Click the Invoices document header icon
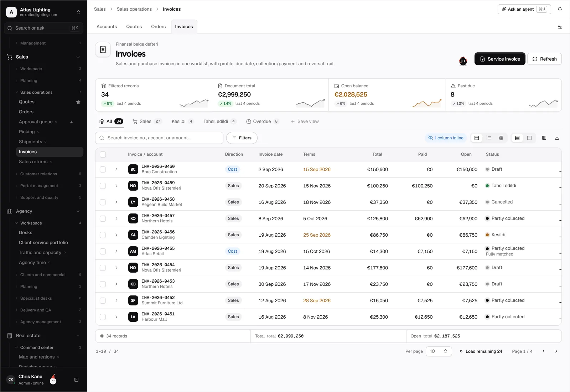The image size is (570, 392). (103, 50)
